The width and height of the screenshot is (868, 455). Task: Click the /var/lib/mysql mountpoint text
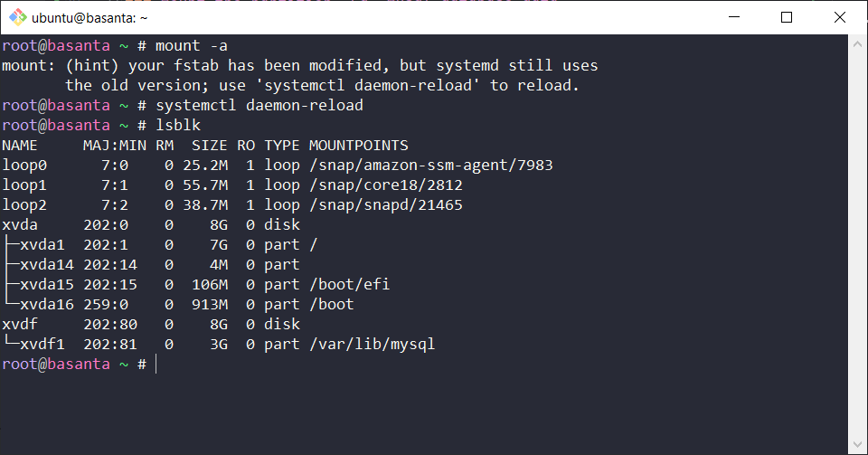[x=372, y=344]
